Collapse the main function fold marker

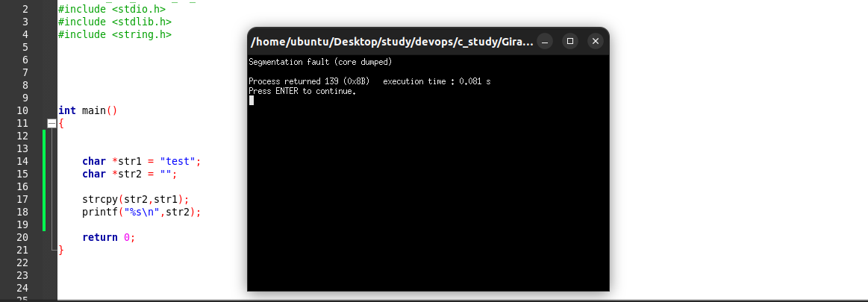[51, 123]
